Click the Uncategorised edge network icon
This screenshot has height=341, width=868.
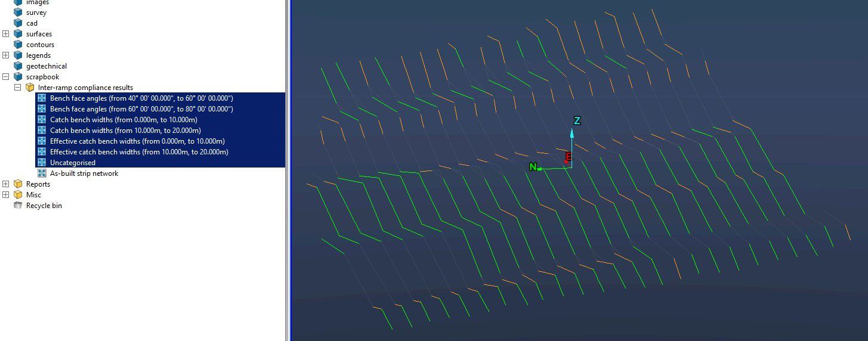coord(42,163)
